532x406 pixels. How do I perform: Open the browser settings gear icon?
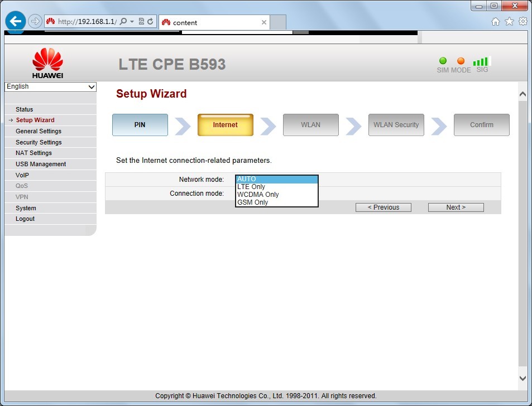tap(523, 22)
